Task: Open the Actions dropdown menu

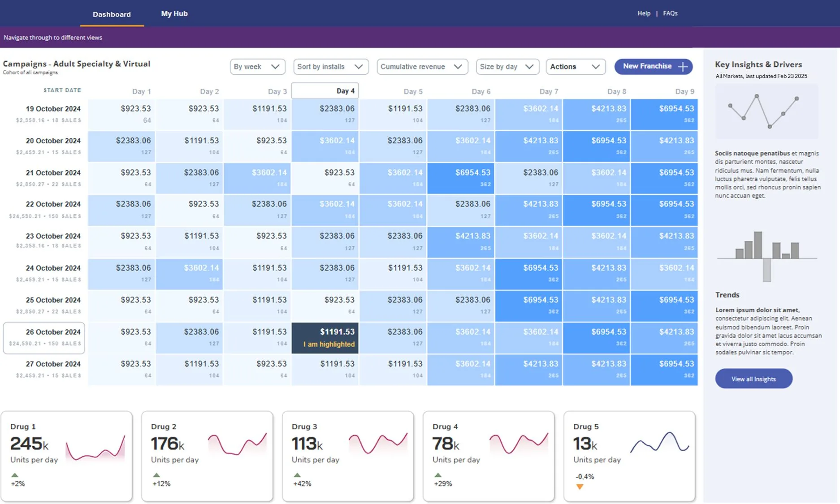Action: pyautogui.click(x=576, y=67)
